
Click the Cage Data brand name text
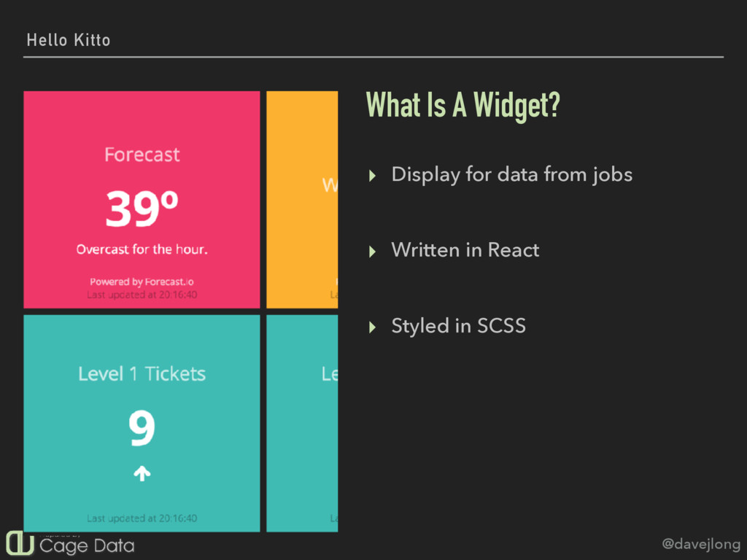click(87, 545)
